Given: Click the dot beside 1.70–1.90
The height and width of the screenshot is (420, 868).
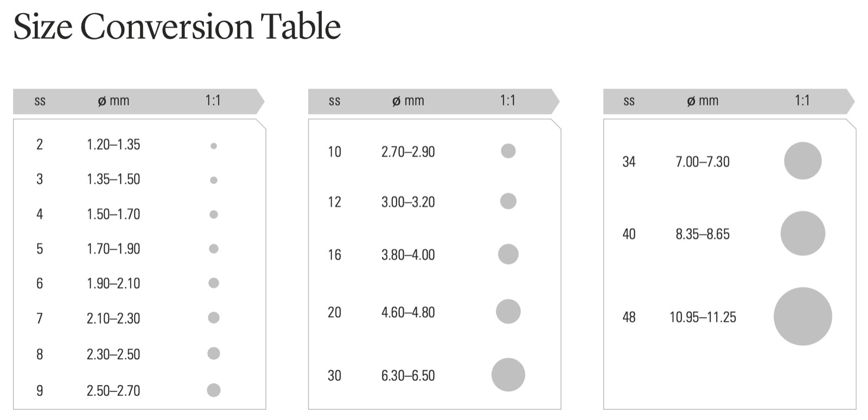Looking at the screenshot, I should click(x=214, y=249).
